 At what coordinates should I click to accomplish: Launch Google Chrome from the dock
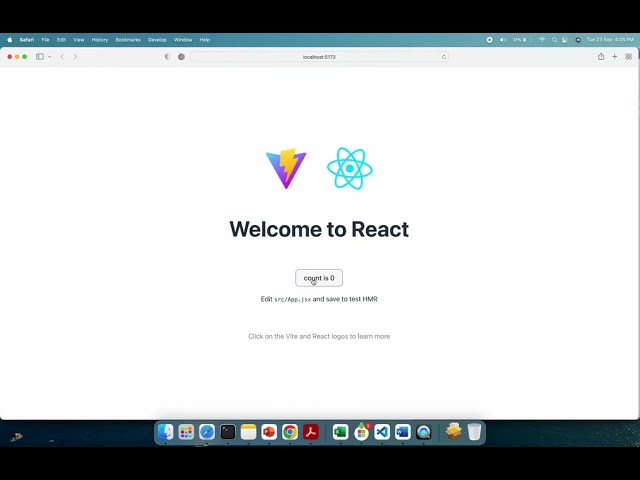point(290,432)
